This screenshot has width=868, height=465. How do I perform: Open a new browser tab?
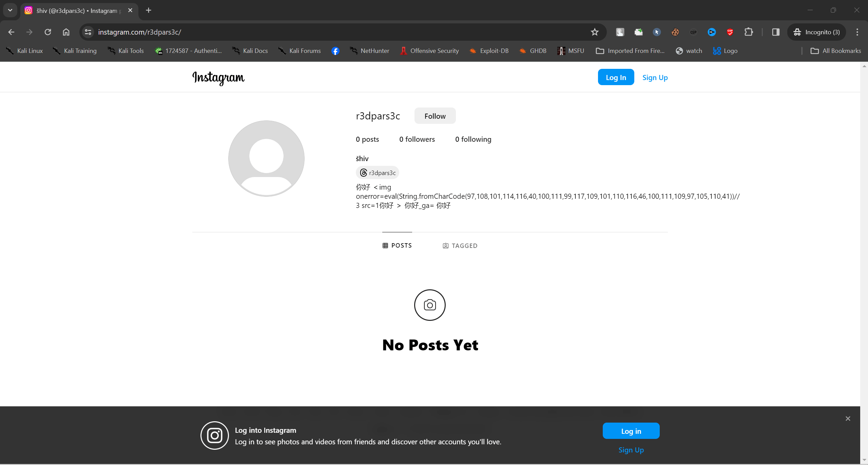coord(149,10)
